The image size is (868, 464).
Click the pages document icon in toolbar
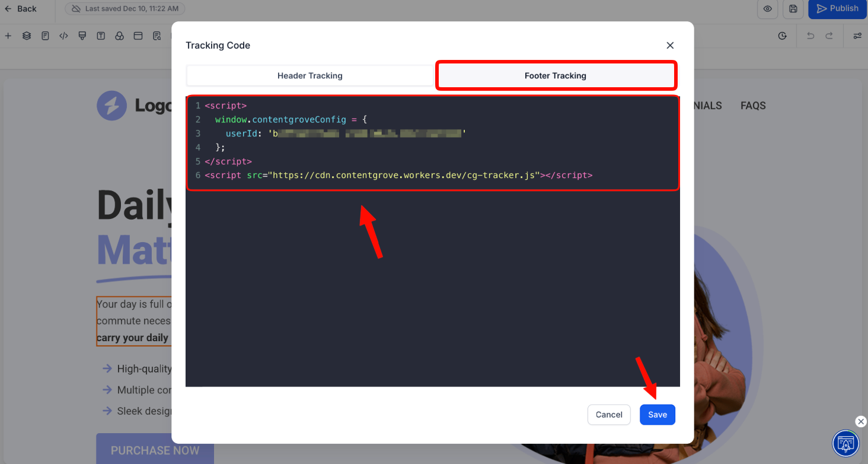click(x=45, y=36)
